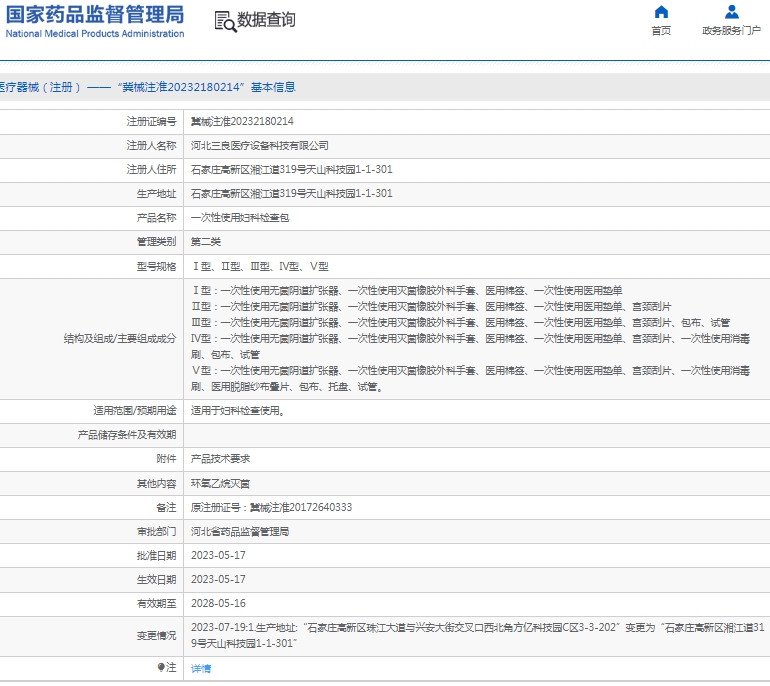This screenshot has height=686, width=770.
Task: Click the 产品储存条件及有效期 label
Action: 127,435
